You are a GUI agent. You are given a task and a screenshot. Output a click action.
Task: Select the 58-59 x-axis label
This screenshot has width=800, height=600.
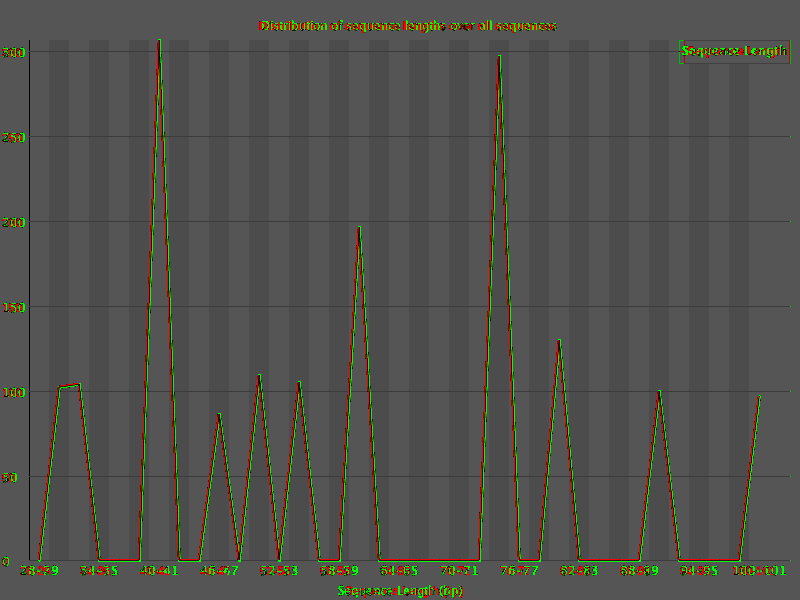[339, 570]
